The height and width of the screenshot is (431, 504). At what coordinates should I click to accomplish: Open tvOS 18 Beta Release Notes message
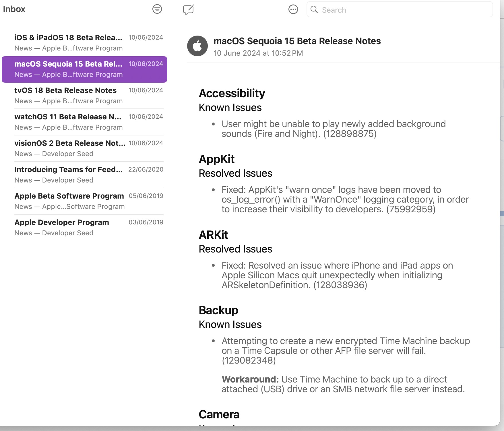pyautogui.click(x=84, y=96)
